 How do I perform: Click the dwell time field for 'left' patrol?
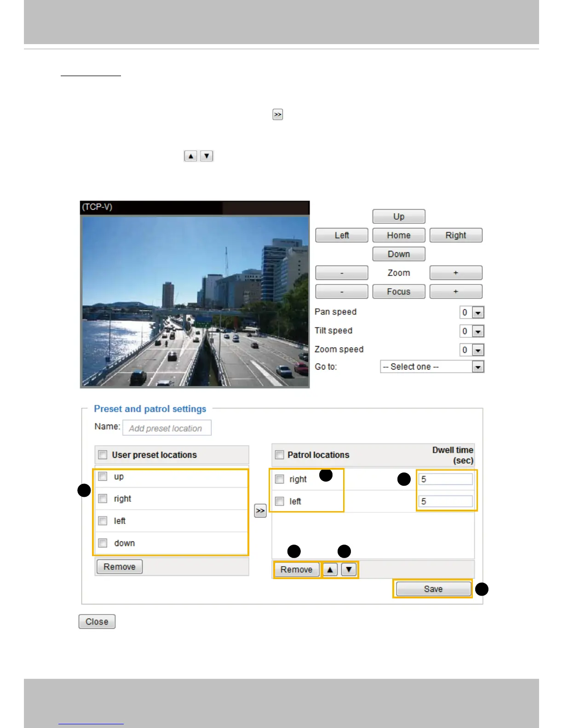(x=446, y=501)
